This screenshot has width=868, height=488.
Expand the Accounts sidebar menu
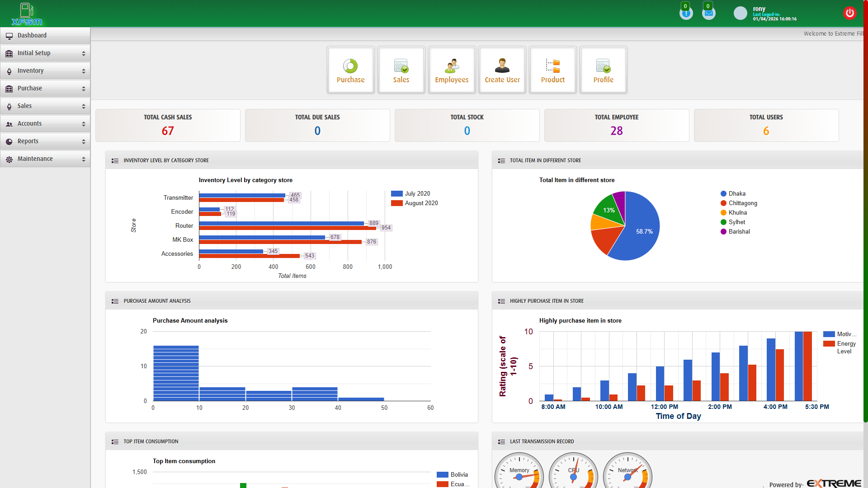tap(45, 123)
